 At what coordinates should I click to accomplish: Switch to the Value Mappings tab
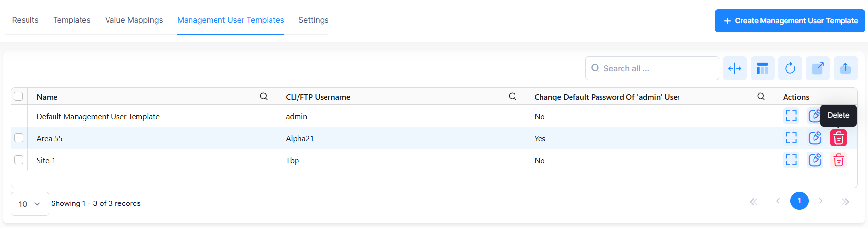pyautogui.click(x=134, y=20)
